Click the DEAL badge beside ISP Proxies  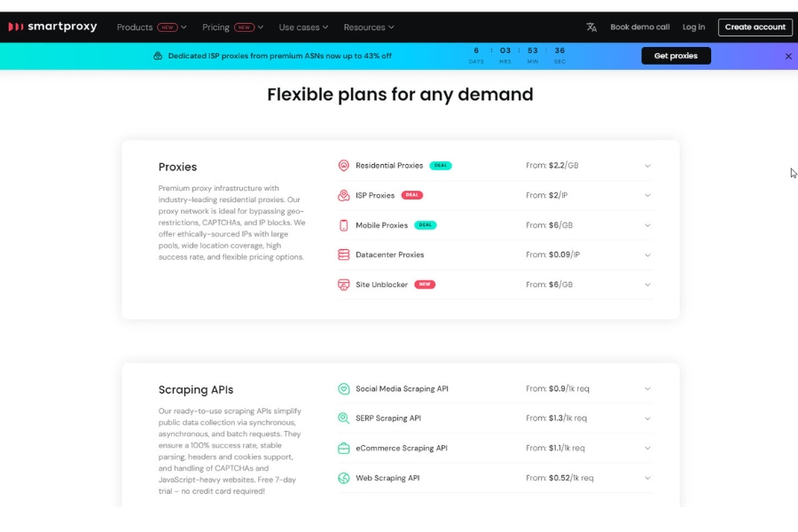(411, 195)
